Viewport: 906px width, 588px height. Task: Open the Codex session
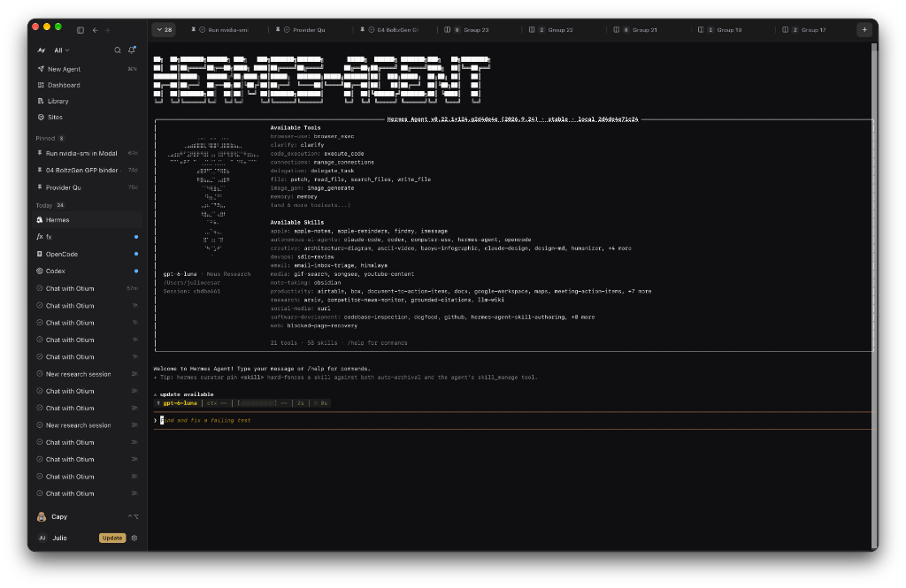pos(88,271)
